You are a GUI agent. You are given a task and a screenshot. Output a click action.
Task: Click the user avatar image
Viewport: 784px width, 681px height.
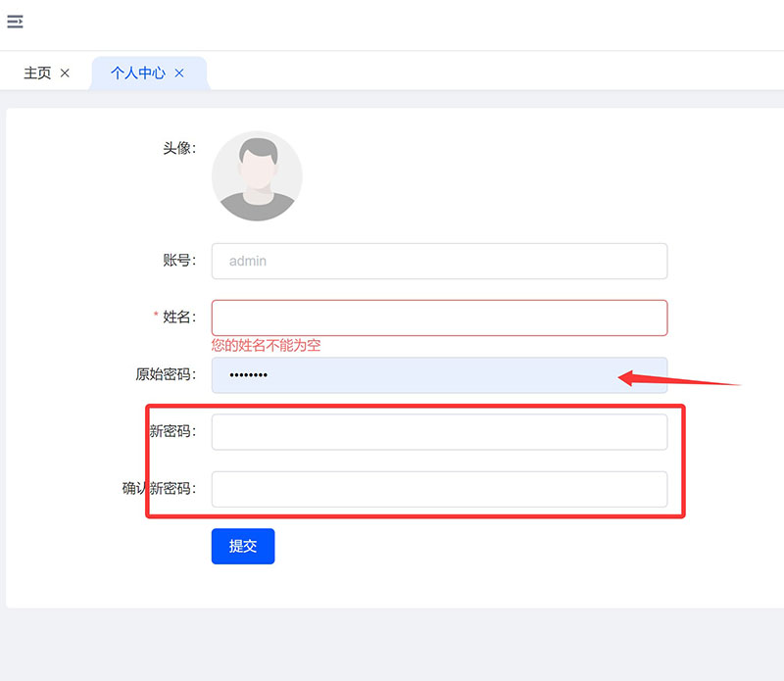point(257,176)
